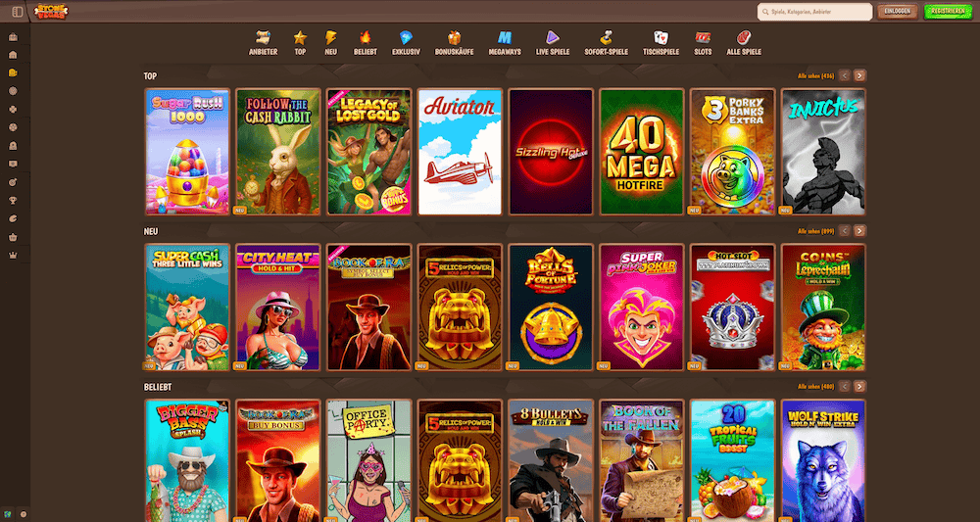This screenshot has height=522, width=980.
Task: Open Alle sehen (899) for Neu
Action: click(815, 231)
